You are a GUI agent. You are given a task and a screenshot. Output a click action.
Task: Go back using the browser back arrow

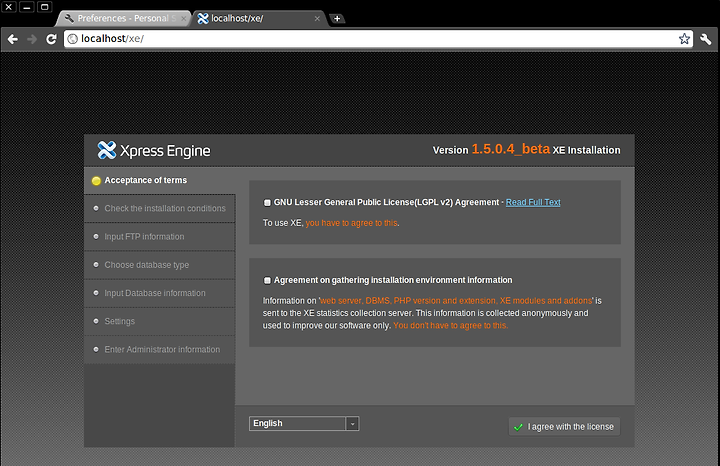[x=13, y=39]
